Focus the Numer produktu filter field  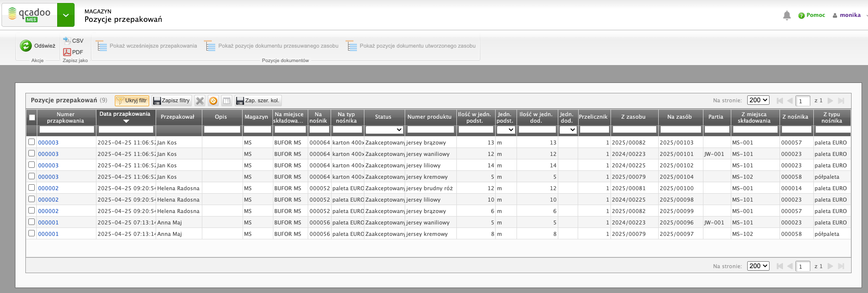point(431,130)
